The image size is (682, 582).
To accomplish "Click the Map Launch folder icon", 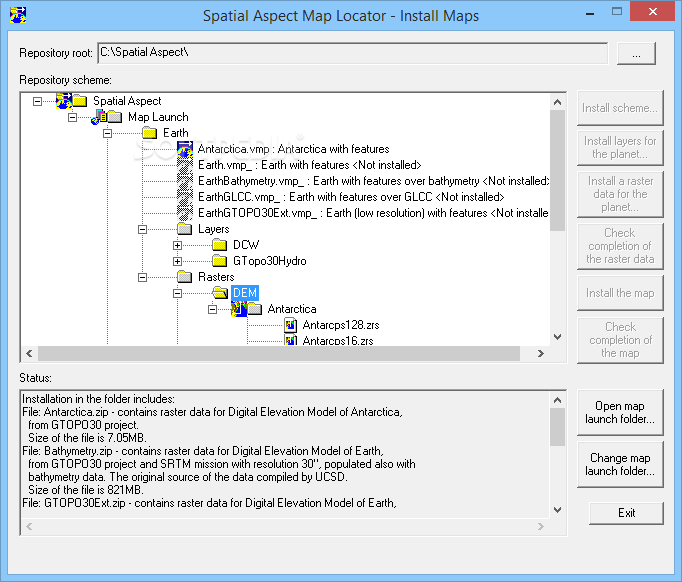I will [x=114, y=117].
